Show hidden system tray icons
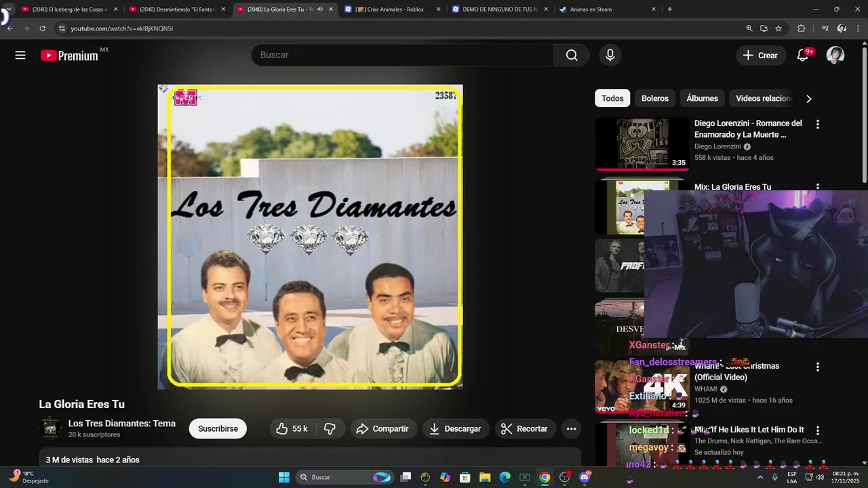Screen dimensions: 868x488 (x=759, y=477)
